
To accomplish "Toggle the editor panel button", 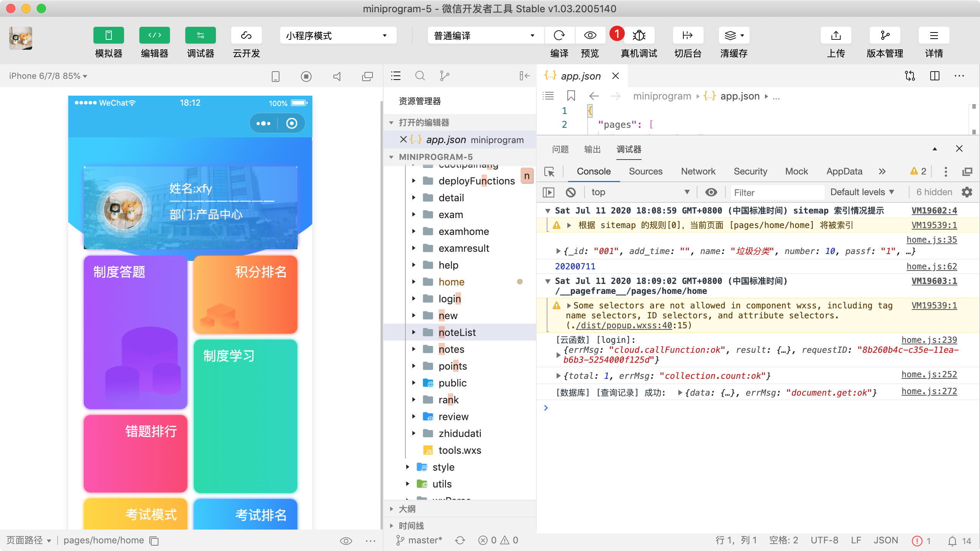I will coord(154,36).
